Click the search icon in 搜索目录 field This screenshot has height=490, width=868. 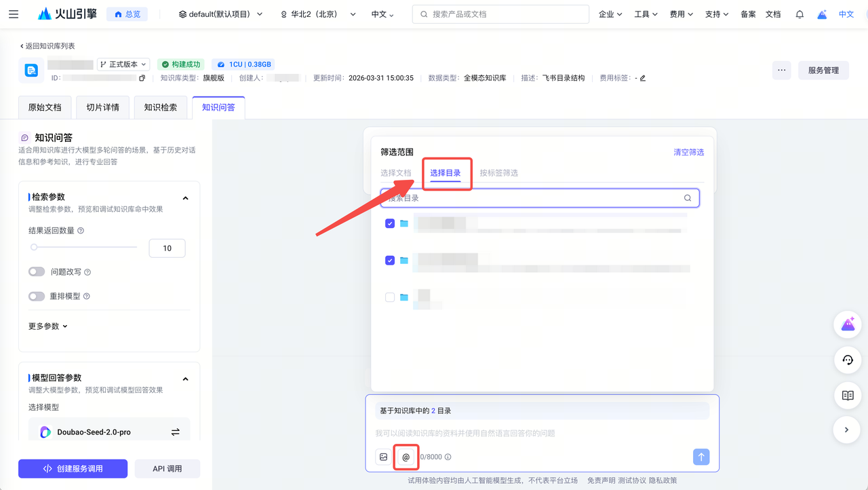(688, 198)
